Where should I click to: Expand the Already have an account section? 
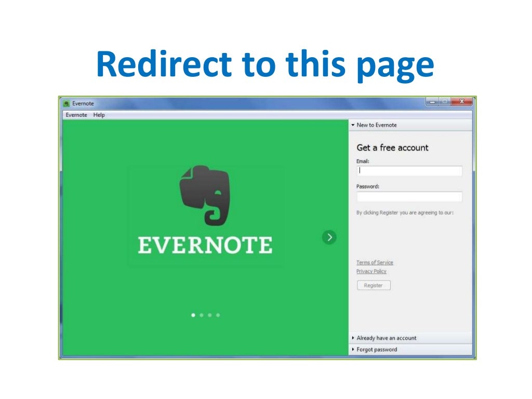coord(410,338)
